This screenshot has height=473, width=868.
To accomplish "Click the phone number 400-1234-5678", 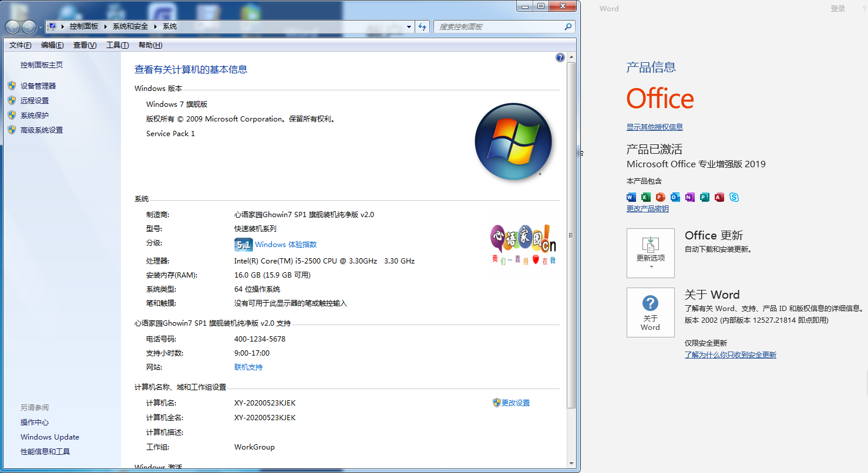I will click(260, 339).
